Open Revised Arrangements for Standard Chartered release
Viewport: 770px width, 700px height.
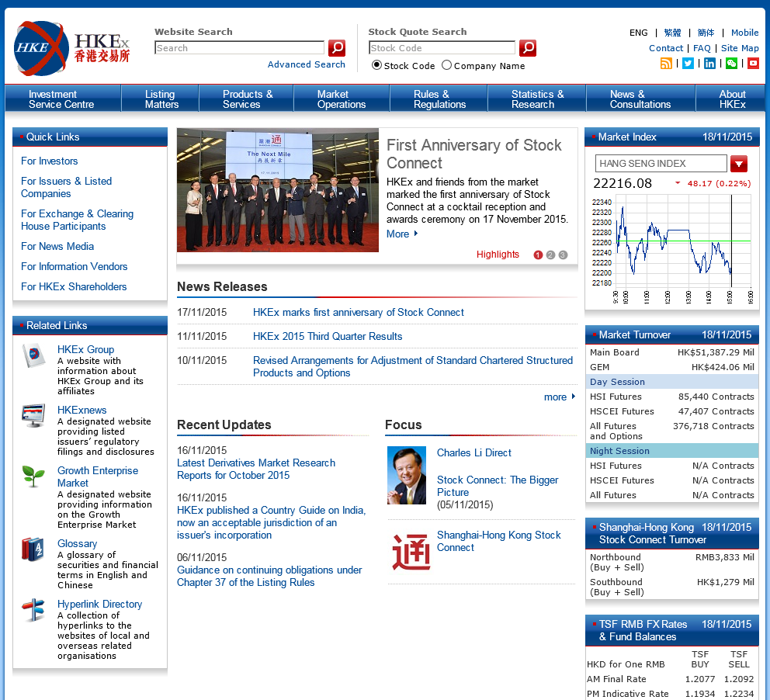tap(412, 367)
